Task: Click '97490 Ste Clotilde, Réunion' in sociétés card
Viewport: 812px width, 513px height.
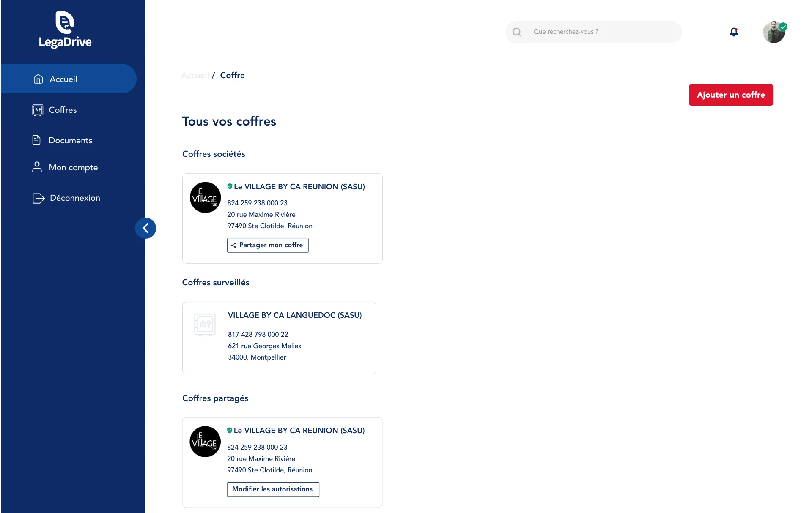Action: point(270,226)
